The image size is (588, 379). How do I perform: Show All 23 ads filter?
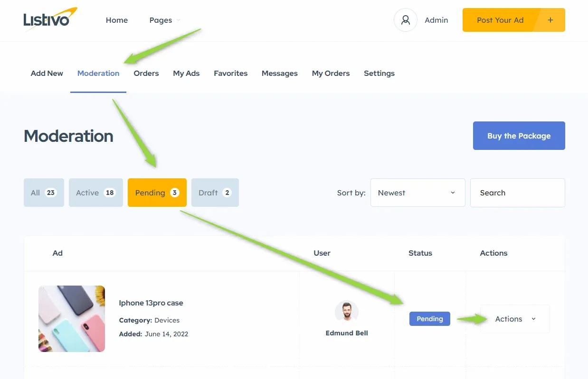click(x=44, y=193)
